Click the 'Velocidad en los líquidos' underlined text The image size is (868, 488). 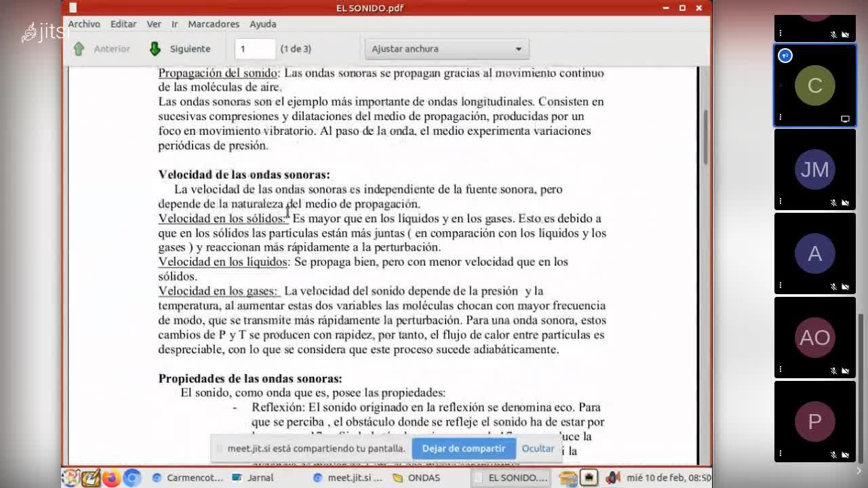click(x=222, y=262)
